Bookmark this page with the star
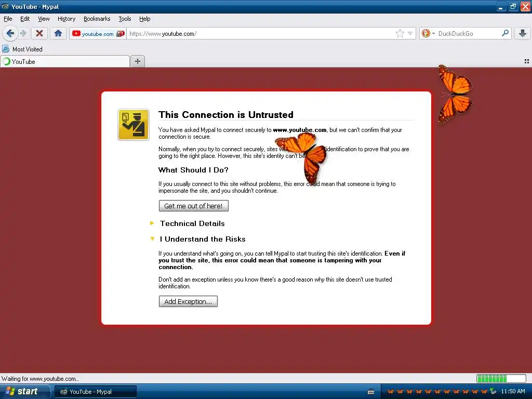Screen dimensions: 532x399 (400, 33)
